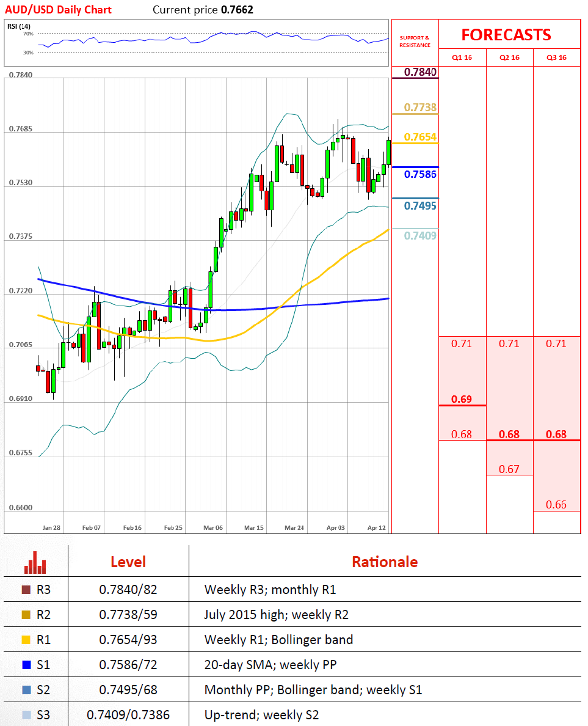Viewport: 588px width, 726px height.
Task: Select the 'Q2 16' forecast column header
Action: coord(509,57)
